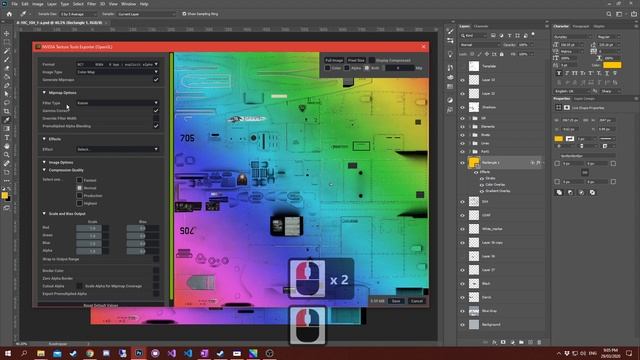Select the Eyedropper tool in the toolbar
The width and height of the screenshot is (640, 360).
[7, 120]
